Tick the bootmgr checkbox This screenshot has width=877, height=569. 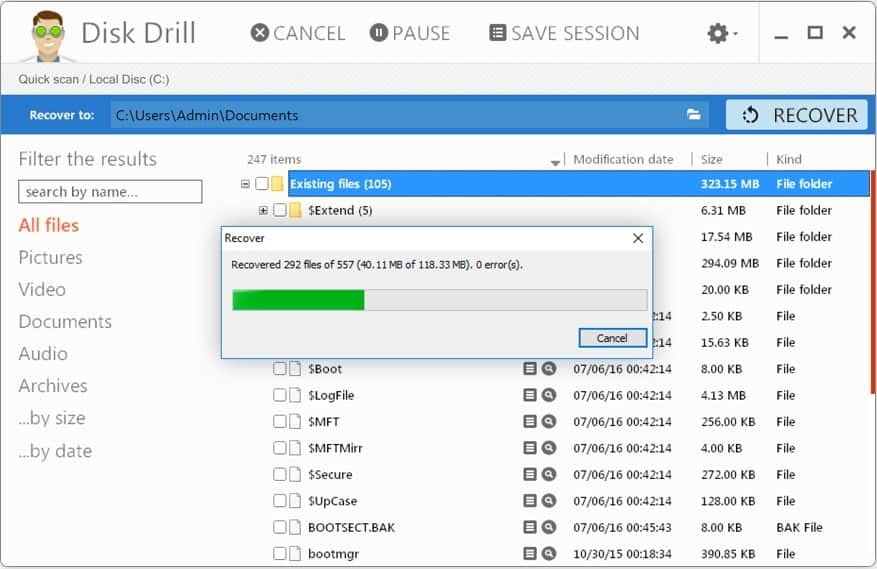tap(280, 554)
